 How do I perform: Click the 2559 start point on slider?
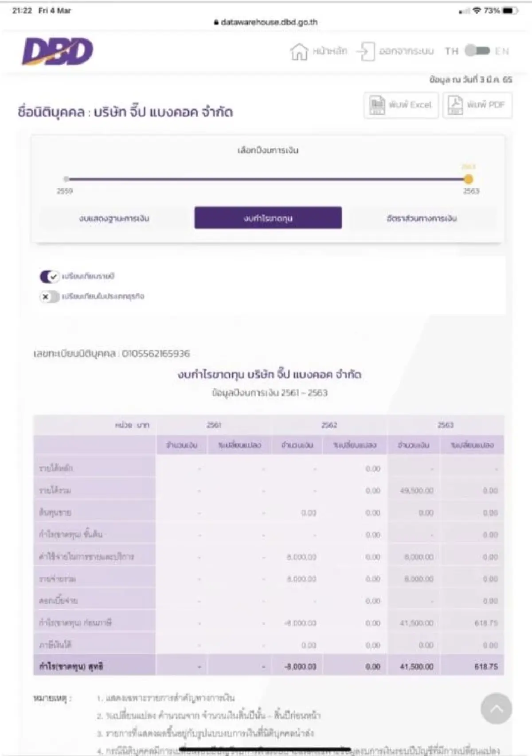(x=66, y=179)
